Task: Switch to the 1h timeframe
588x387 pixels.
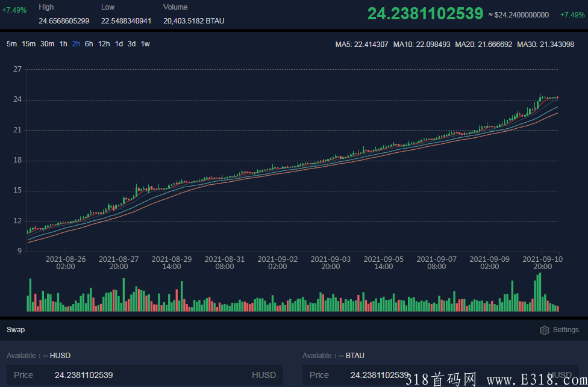Action: 63,43
